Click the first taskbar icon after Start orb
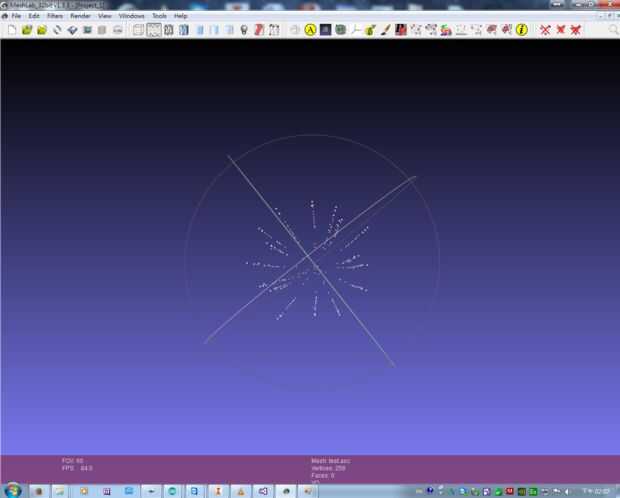 coord(39,491)
